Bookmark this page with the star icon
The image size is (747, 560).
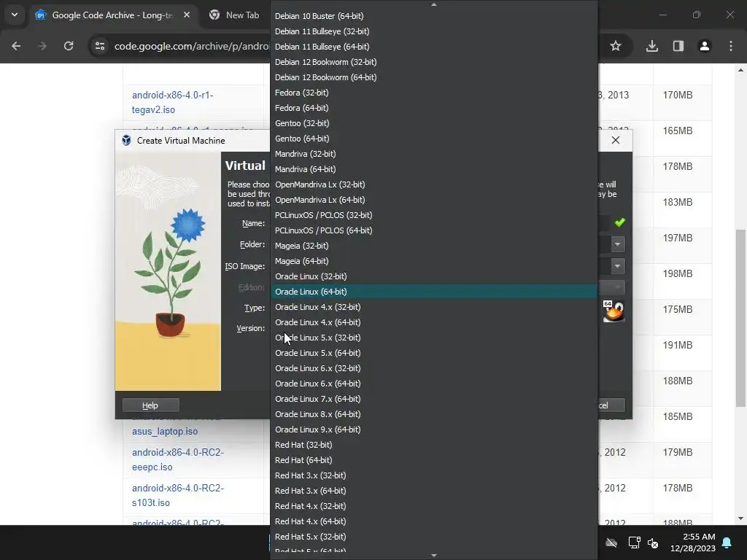click(x=616, y=46)
